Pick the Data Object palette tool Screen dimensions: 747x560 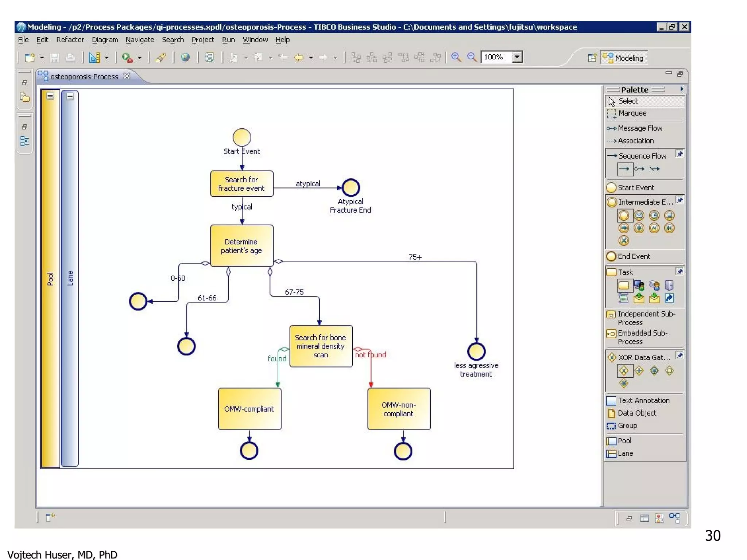coord(637,413)
